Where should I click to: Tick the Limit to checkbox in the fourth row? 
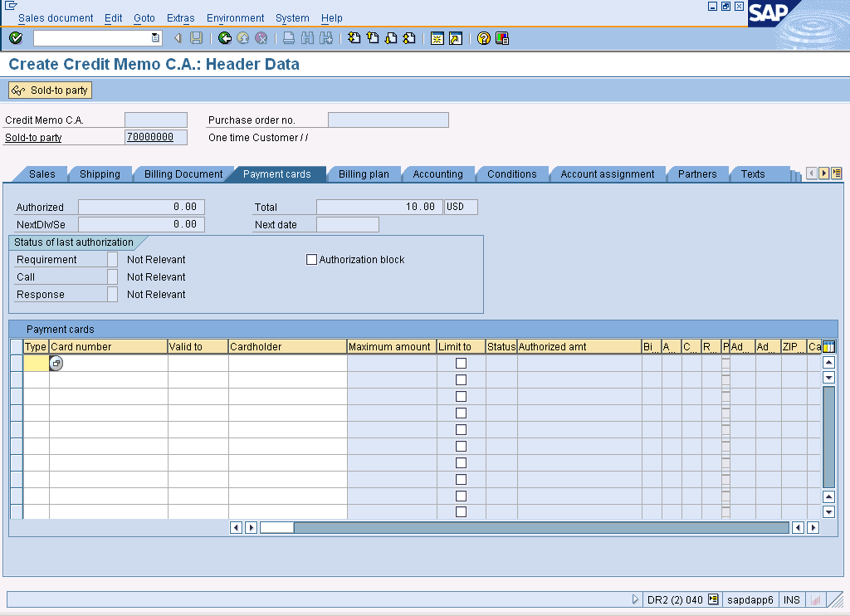point(461,413)
